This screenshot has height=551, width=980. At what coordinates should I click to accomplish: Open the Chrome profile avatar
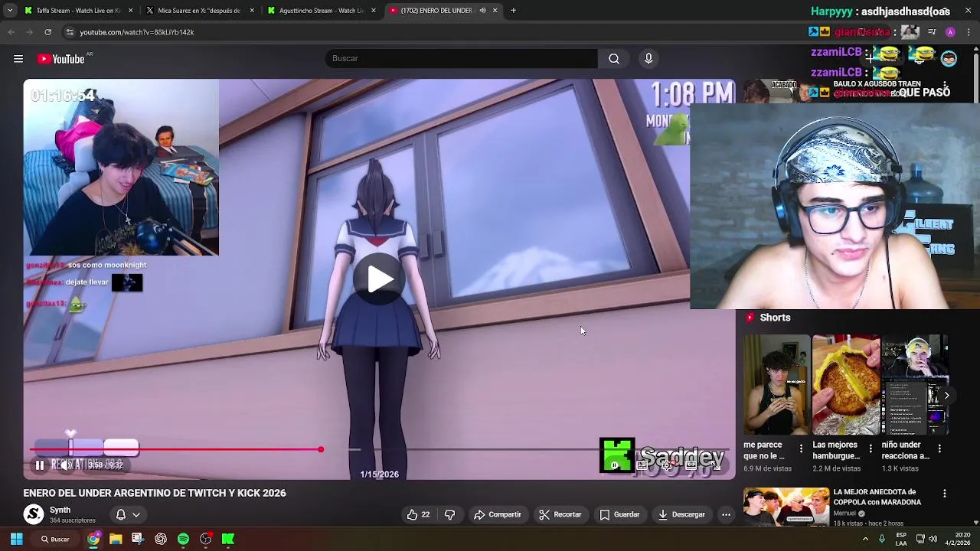pyautogui.click(x=950, y=32)
